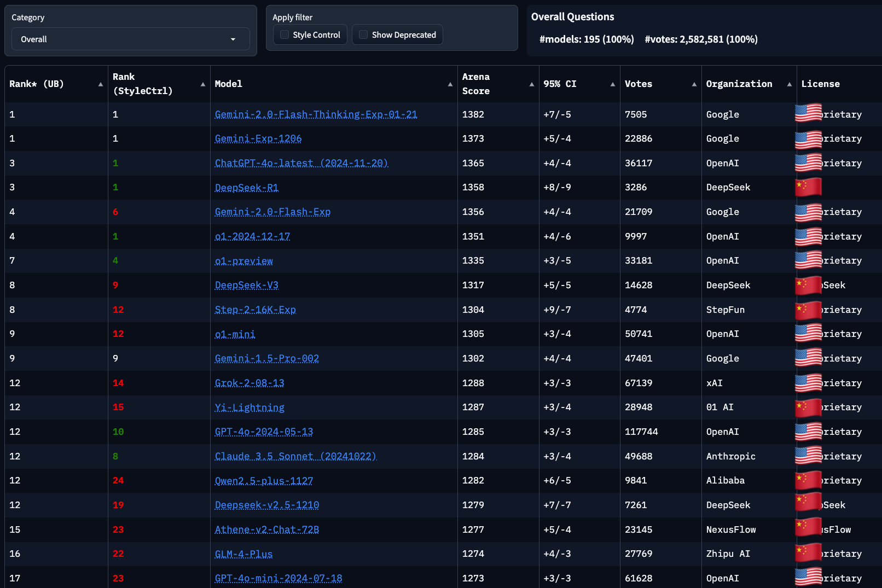Screen dimensions: 882x588
Task: Open the Gemini-2.0-Flash-Exp model link
Action: tap(272, 212)
